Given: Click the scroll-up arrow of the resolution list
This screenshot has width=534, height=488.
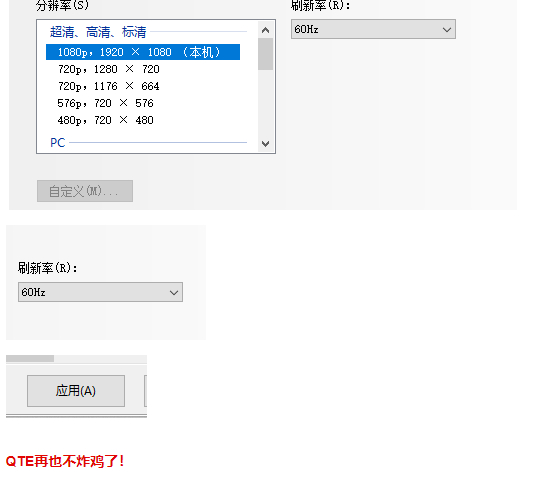Looking at the screenshot, I should click(x=265, y=30).
